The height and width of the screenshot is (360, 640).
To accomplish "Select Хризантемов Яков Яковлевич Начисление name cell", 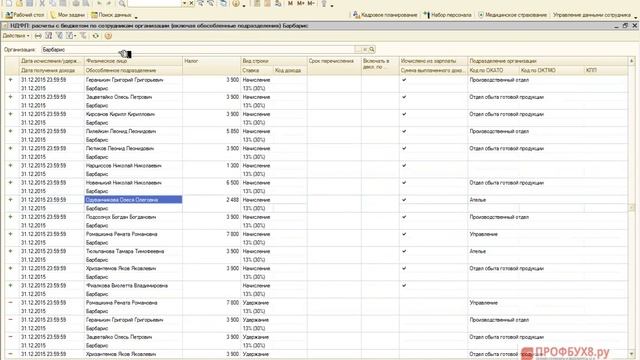I will pyautogui.click(x=133, y=269).
